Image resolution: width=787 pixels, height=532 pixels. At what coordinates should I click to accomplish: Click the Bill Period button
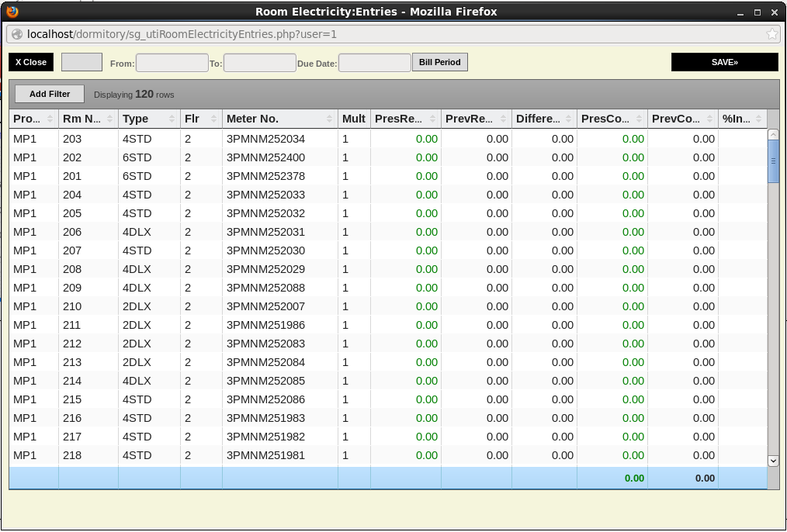440,62
